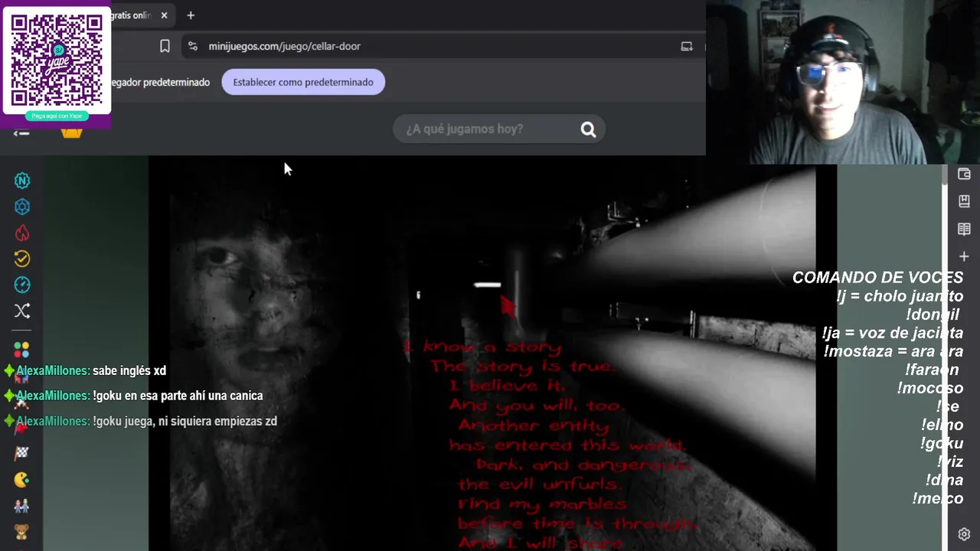Open the blue hexagon sidebar icon
980x551 pixels.
[22, 207]
